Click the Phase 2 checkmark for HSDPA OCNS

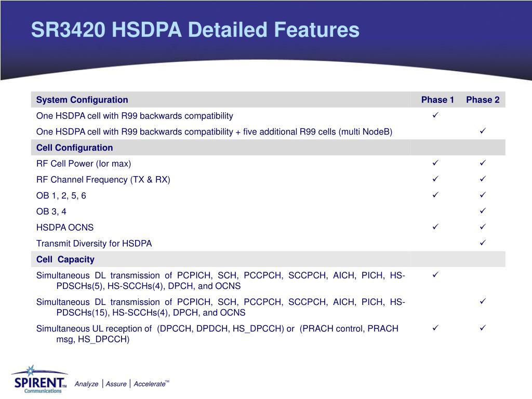(x=483, y=227)
